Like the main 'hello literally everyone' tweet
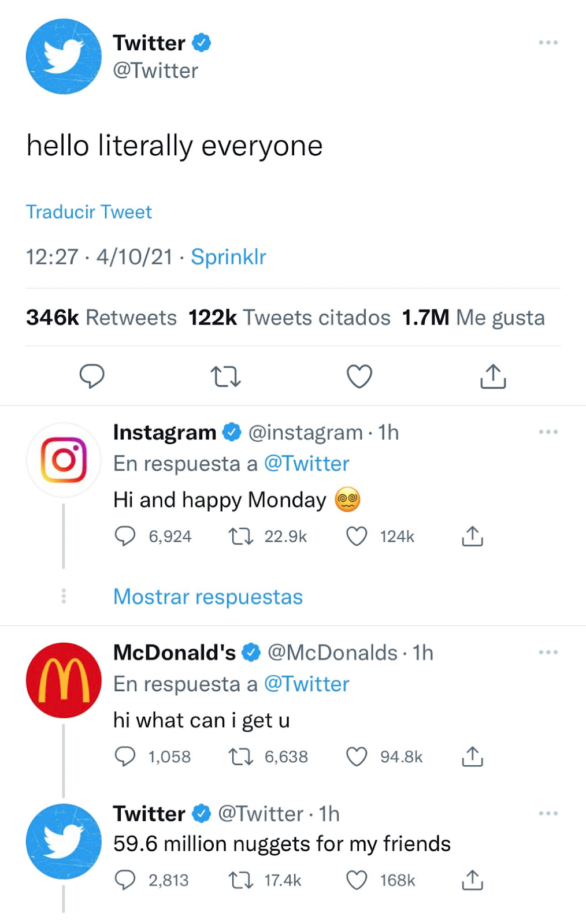The height and width of the screenshot is (924, 586). point(359,376)
